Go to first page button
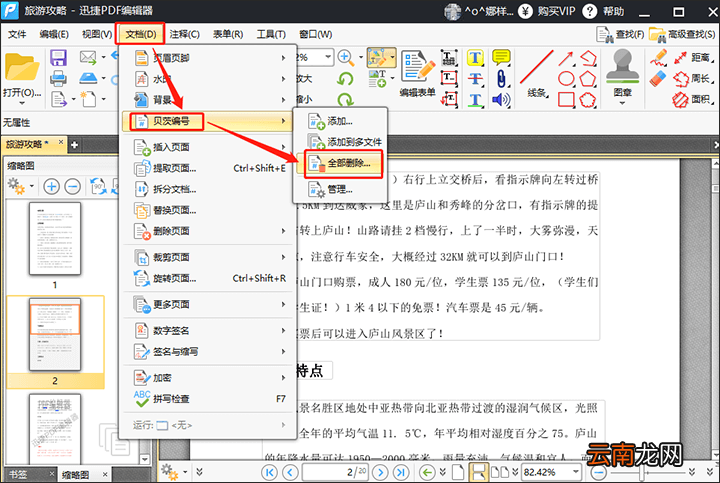 click(270, 472)
